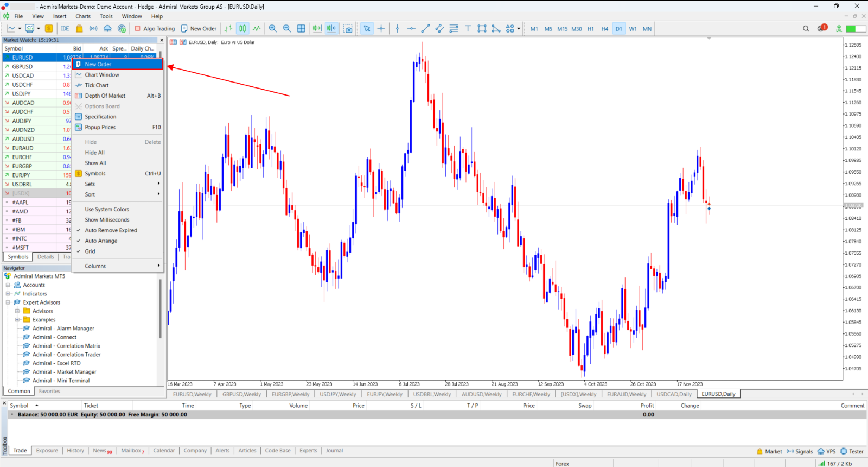The height and width of the screenshot is (467, 868).
Task: Select the trendline drawing tool
Action: tap(426, 29)
